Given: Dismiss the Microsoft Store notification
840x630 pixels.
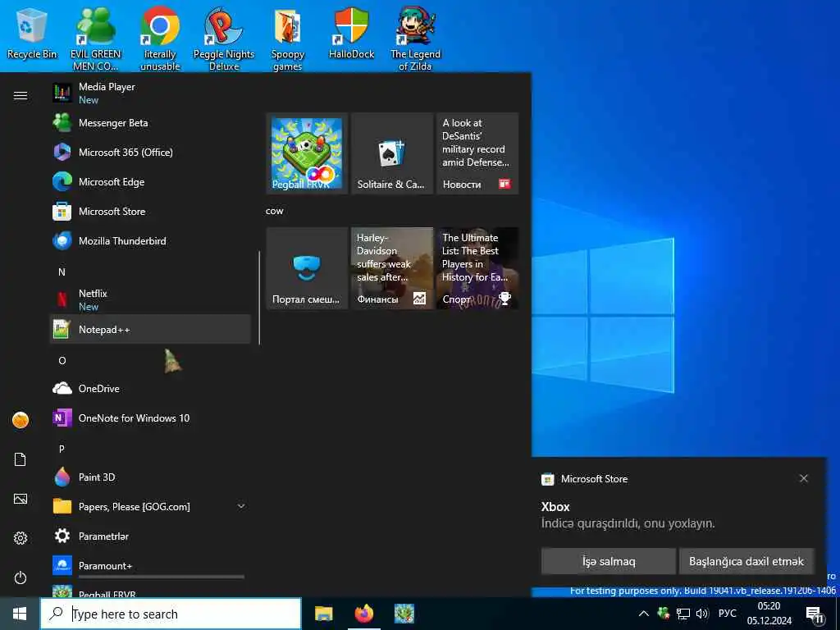Looking at the screenshot, I should point(804,478).
